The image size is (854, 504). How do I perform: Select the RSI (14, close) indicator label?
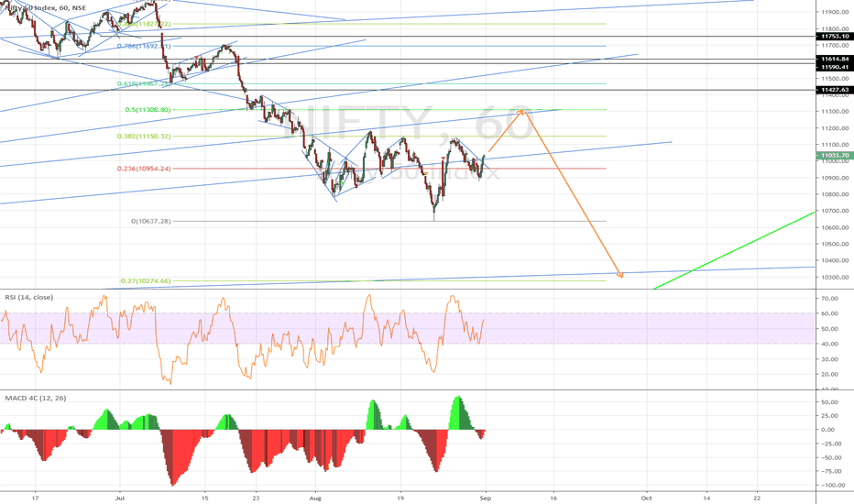[29, 298]
